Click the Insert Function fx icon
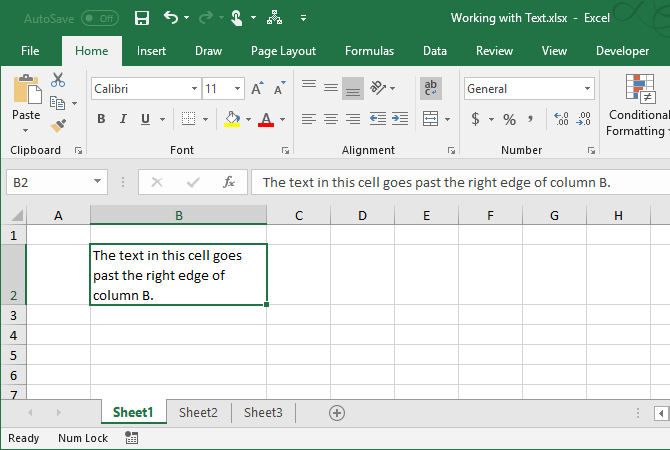Viewport: 670px width, 450px height. click(229, 182)
